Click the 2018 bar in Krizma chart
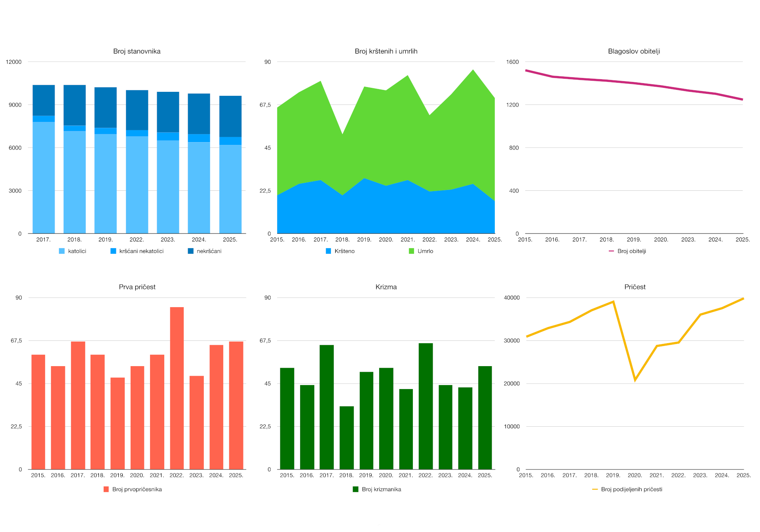Viewport: 760px width, 532px height. (346, 437)
